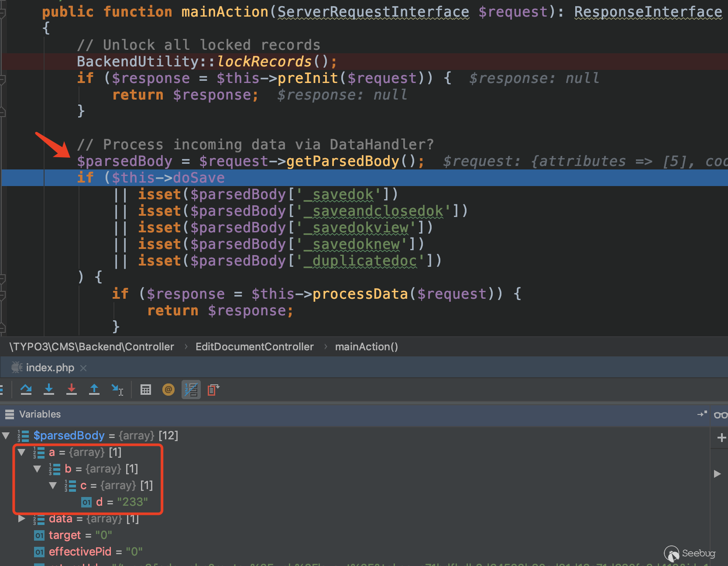Click the doSave property on highlighted line

(199, 178)
